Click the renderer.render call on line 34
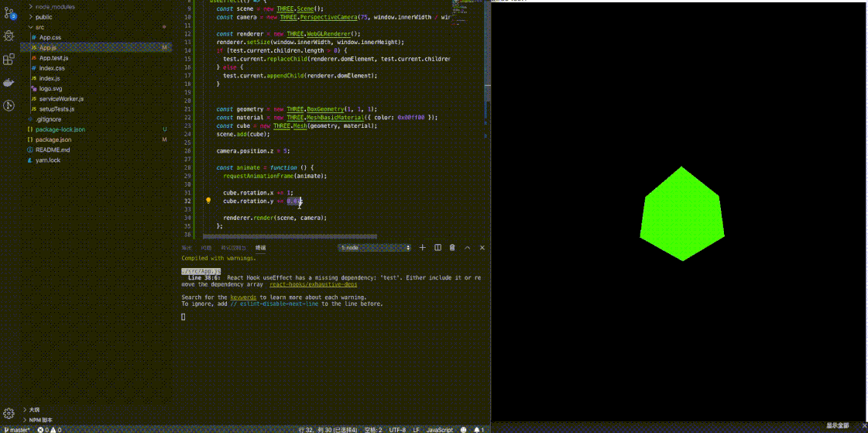Image resolution: width=868 pixels, height=433 pixels. tap(275, 218)
